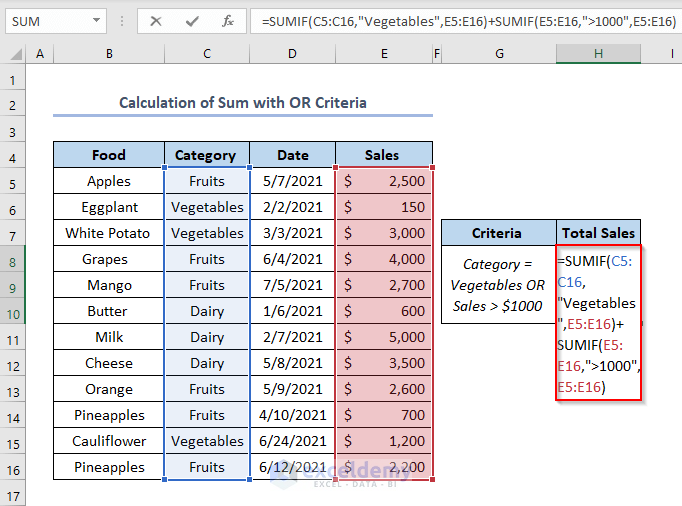The width and height of the screenshot is (682, 506).
Task: Click the date cell 1/6/2021
Action: [293, 311]
